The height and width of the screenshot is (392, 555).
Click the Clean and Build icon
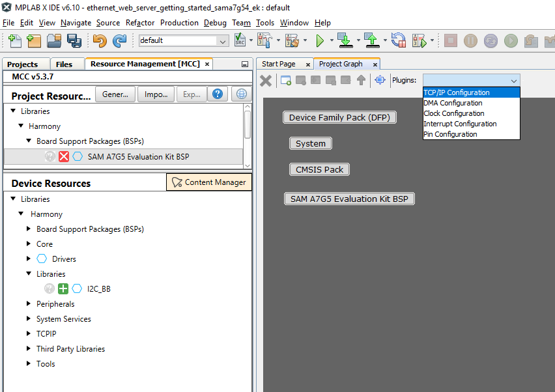292,40
